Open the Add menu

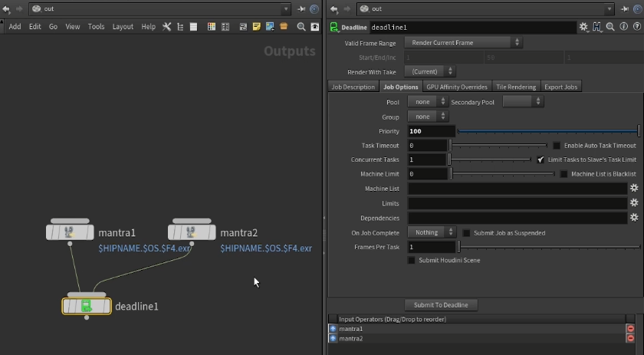coord(15,27)
